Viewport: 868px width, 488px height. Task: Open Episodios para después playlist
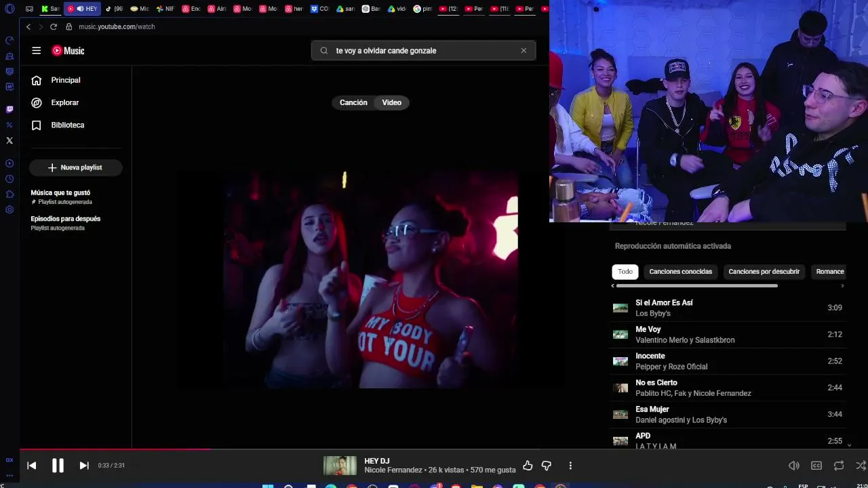(x=66, y=223)
